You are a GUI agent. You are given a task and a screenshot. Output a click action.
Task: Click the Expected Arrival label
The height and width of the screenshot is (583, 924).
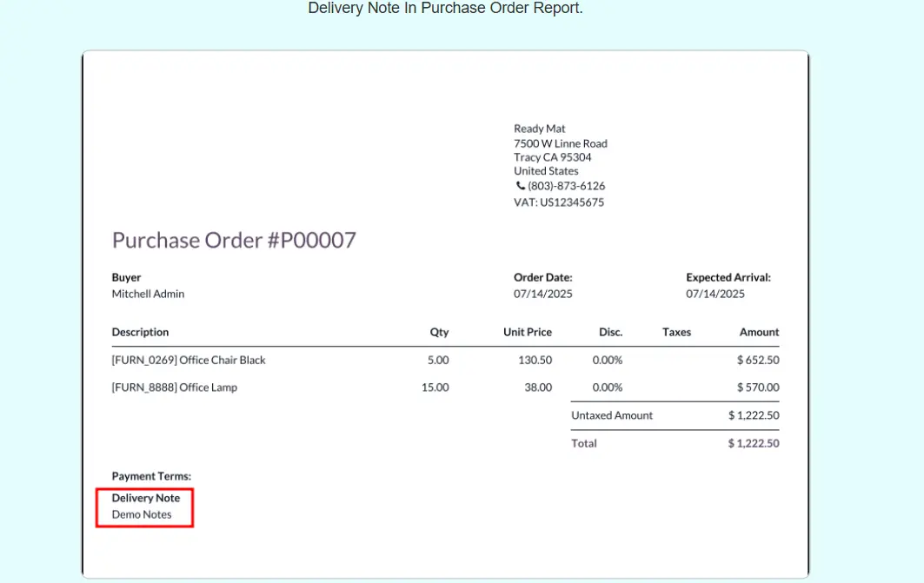pyautogui.click(x=728, y=278)
